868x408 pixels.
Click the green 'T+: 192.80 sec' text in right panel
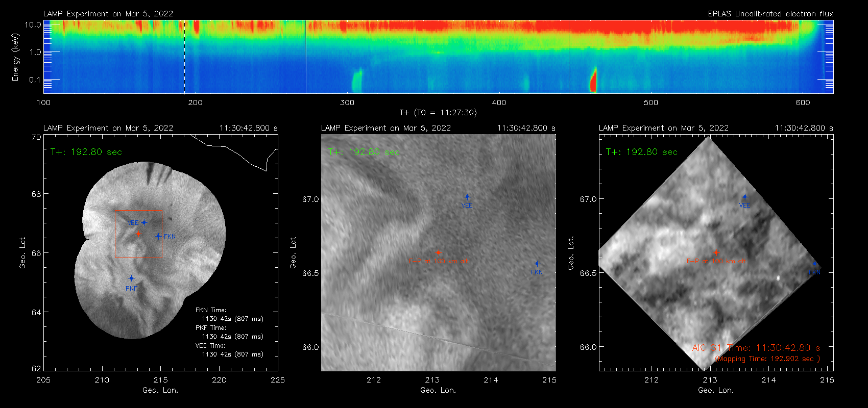[x=642, y=152]
